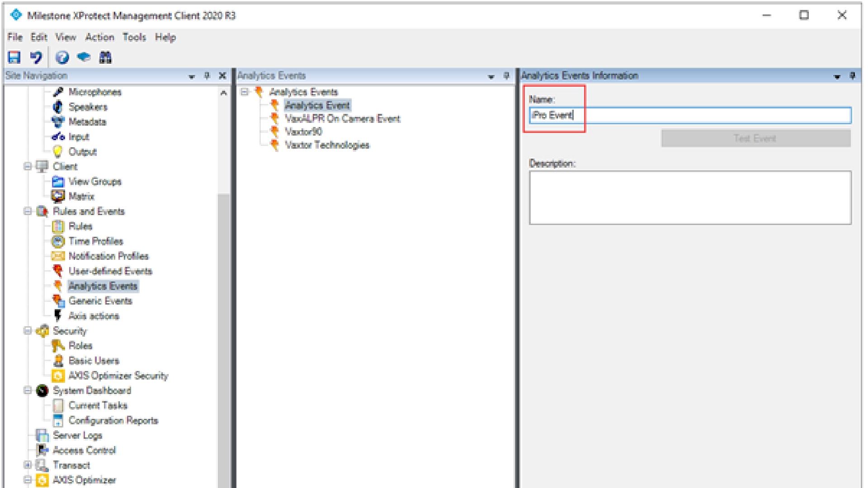Click the Server Logs icon

pos(42,435)
